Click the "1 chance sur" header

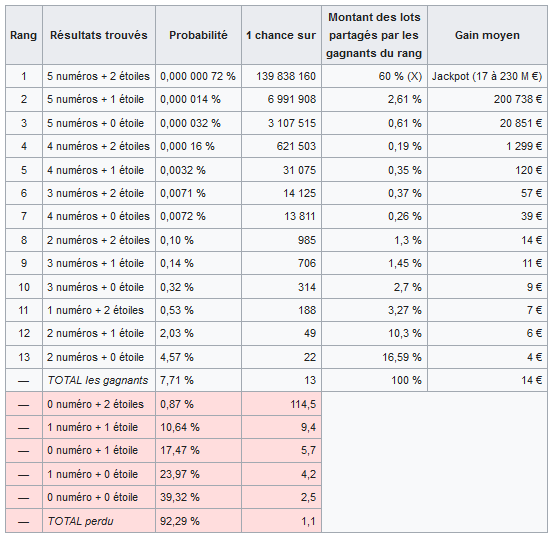pos(281,35)
